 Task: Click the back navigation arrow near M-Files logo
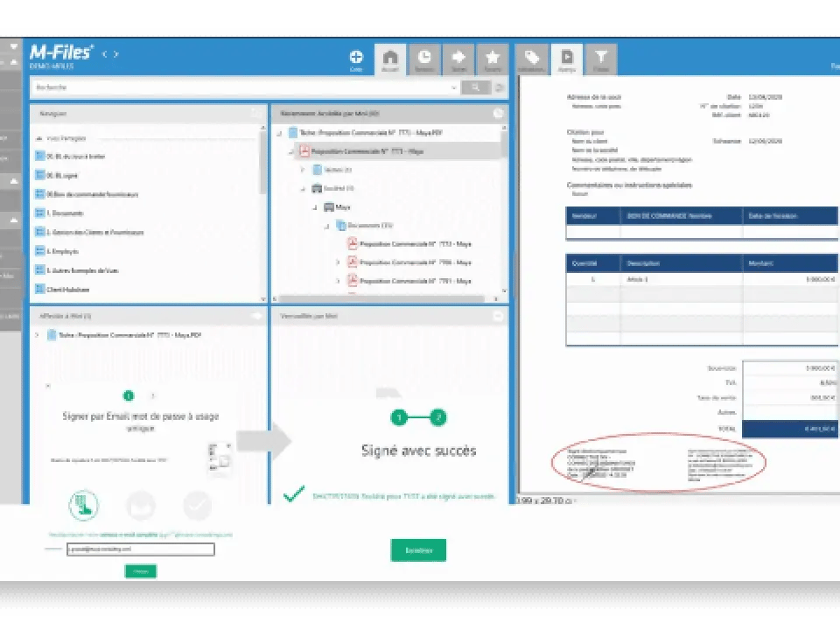(105, 54)
